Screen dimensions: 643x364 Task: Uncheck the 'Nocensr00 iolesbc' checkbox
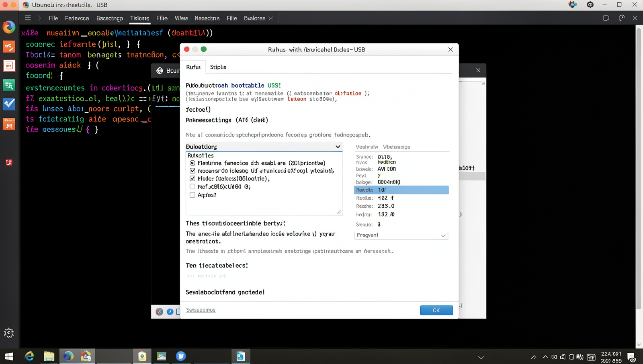point(192,171)
